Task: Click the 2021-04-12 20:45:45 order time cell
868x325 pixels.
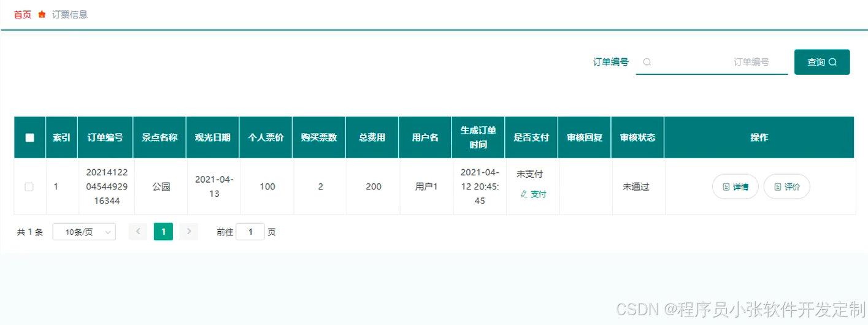Action: [x=480, y=186]
